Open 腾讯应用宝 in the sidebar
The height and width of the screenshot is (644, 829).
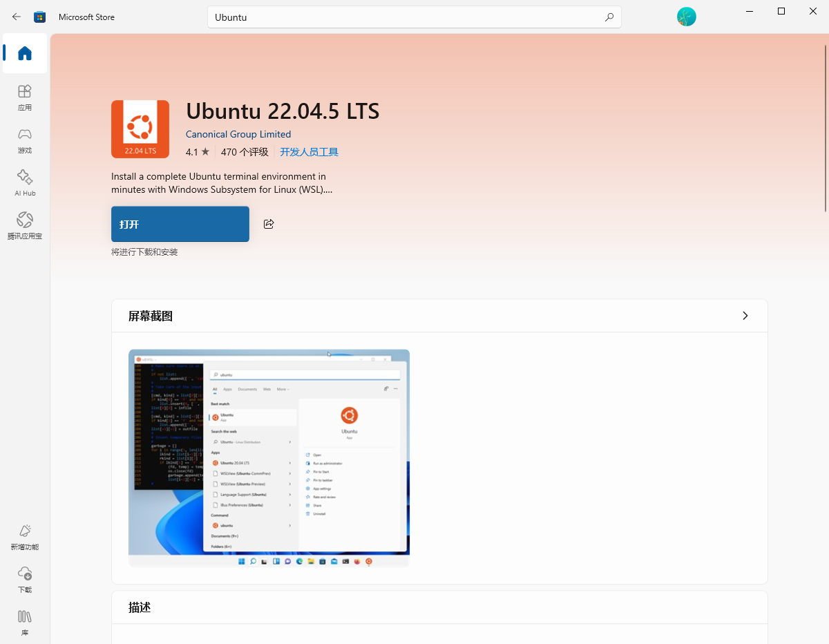25,226
